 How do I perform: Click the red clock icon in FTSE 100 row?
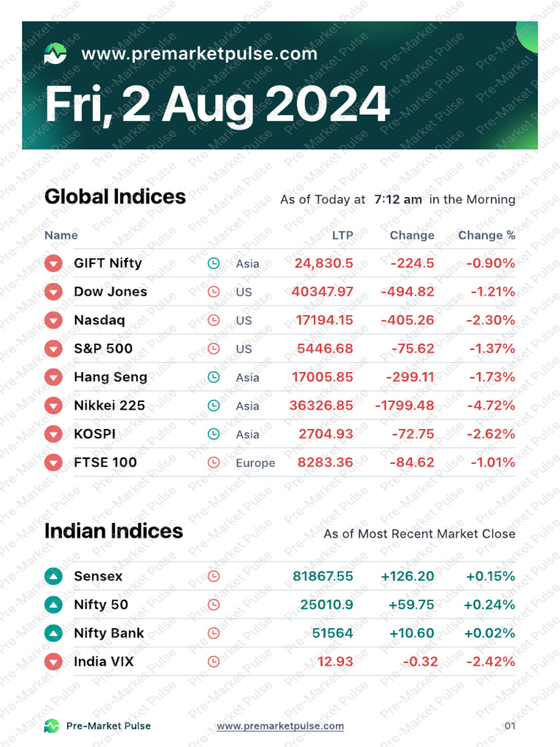point(214,462)
